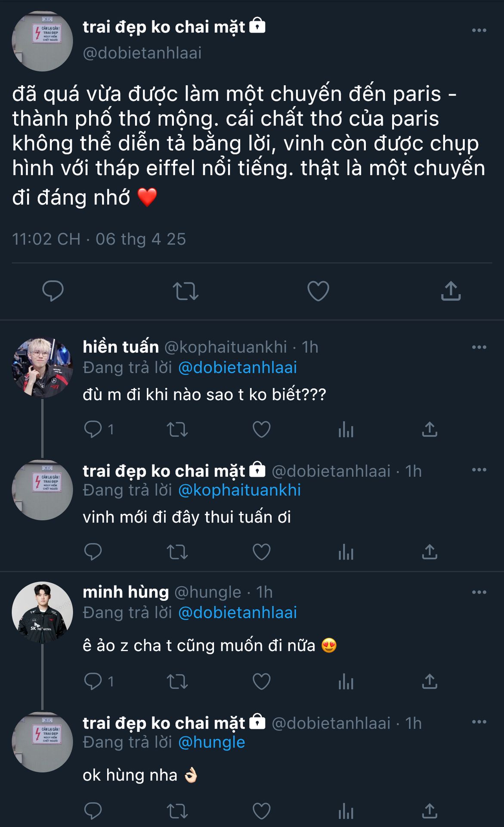
Task: Share the "vinh mới đi đây" reply
Action: (x=430, y=552)
